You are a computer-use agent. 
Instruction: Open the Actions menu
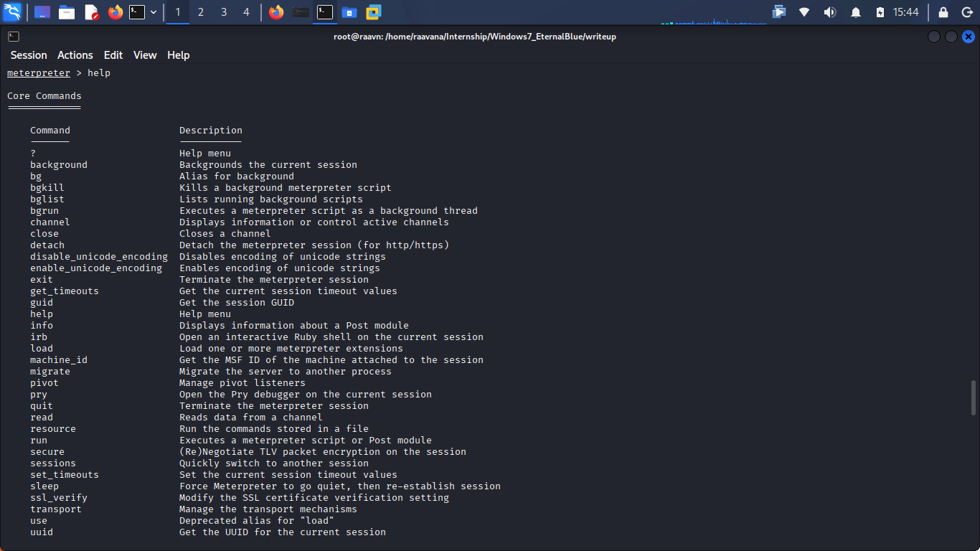[75, 55]
